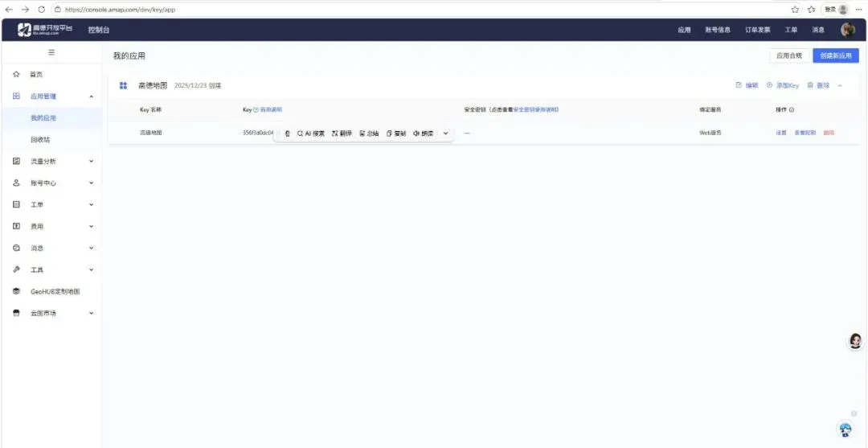
Task: Click the 费用 sidebar icon
Action: 16,226
